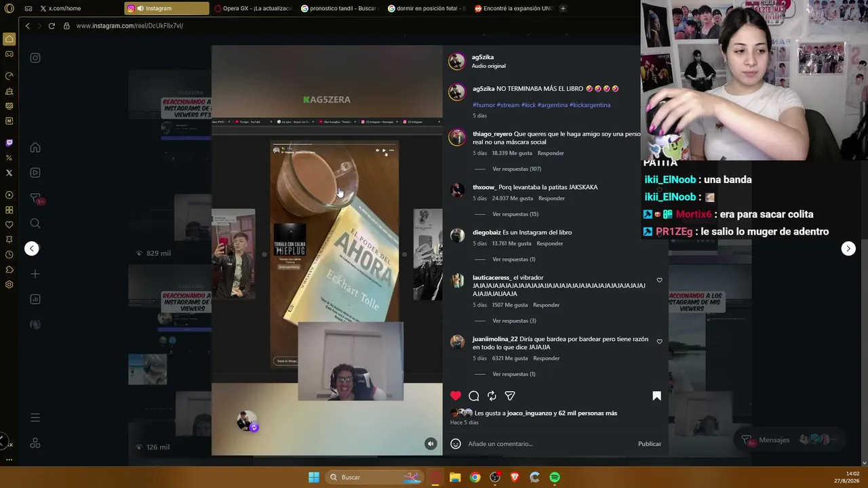Repost the reel

(x=492, y=396)
